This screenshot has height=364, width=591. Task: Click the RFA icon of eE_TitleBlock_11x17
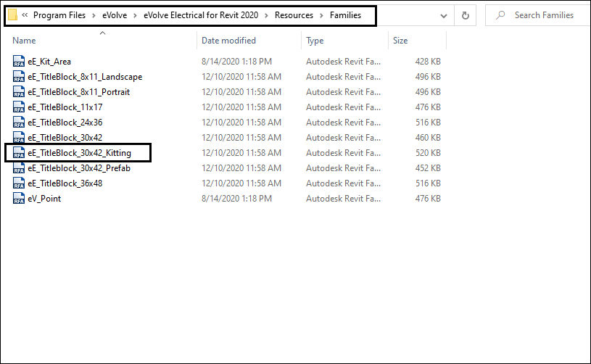coord(18,107)
